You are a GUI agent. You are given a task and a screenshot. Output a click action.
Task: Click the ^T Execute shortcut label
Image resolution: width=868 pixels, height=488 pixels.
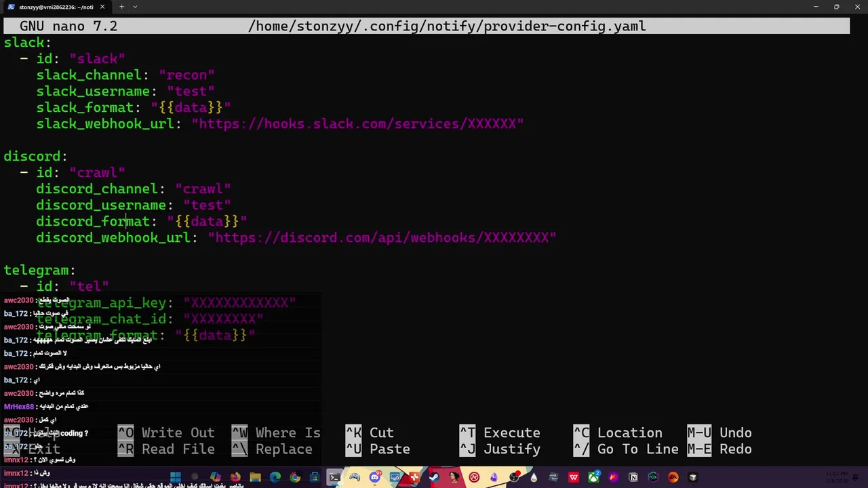[x=500, y=433]
